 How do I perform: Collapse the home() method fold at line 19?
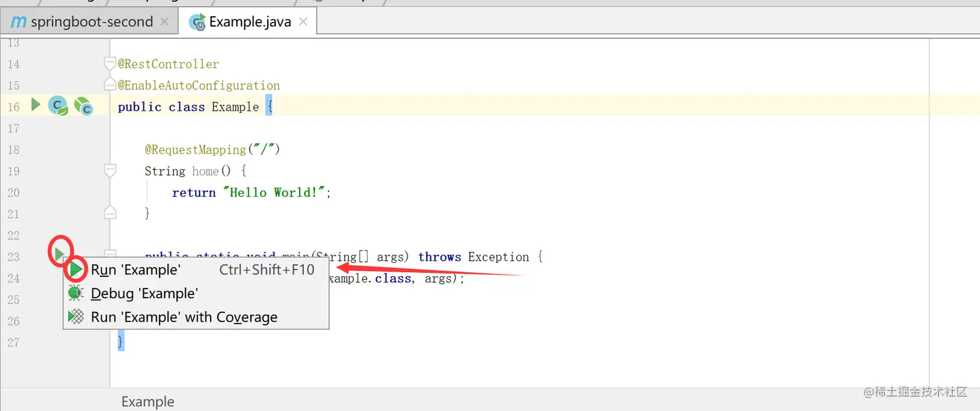(110, 170)
